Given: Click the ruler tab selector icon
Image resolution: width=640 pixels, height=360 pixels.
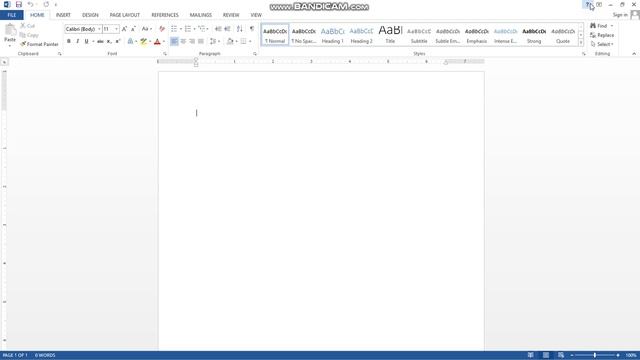Looking at the screenshot, I should (x=4, y=62).
